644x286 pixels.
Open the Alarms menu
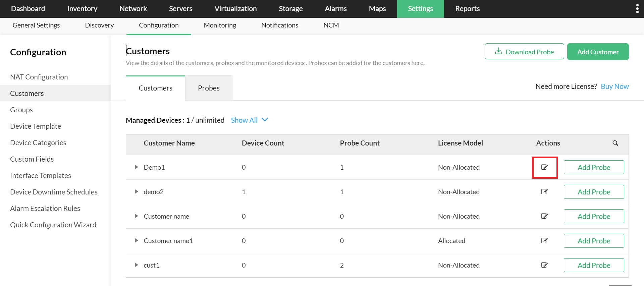(x=335, y=9)
